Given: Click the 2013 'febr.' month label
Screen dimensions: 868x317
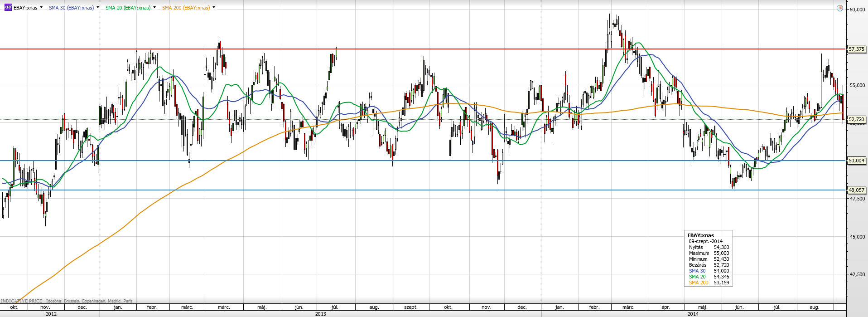Looking at the screenshot, I should pos(152,307).
